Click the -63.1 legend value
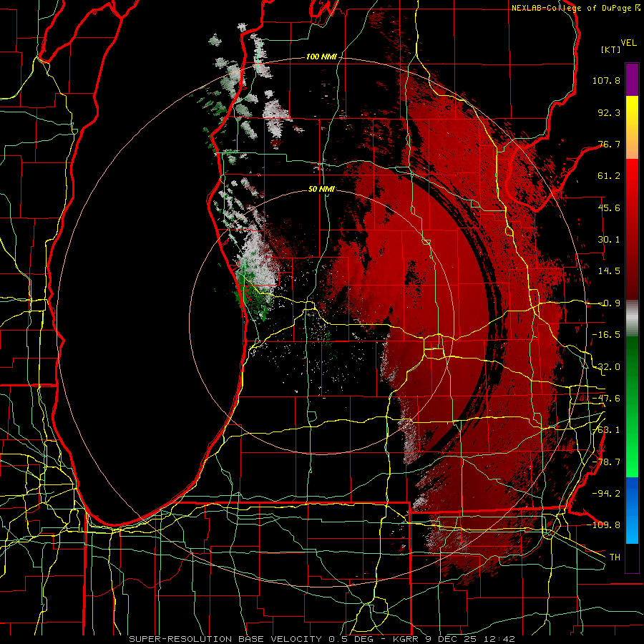The height and width of the screenshot is (644, 644). coord(606,430)
